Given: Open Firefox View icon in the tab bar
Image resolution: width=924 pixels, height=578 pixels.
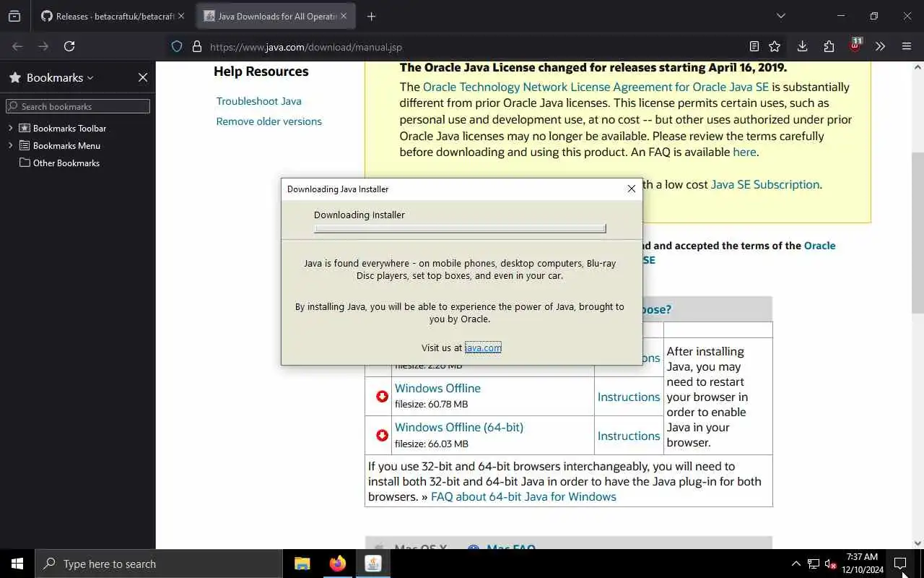Looking at the screenshot, I should tap(14, 16).
